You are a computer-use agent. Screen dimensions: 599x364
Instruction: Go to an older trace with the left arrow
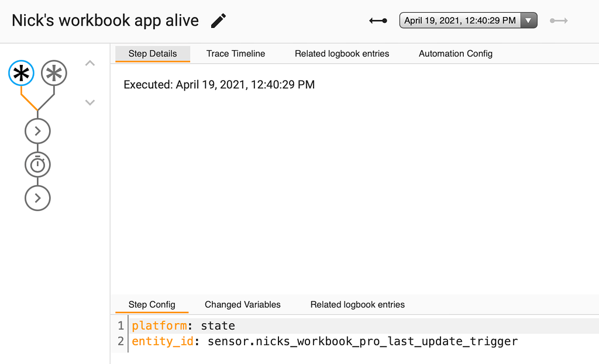pos(377,20)
